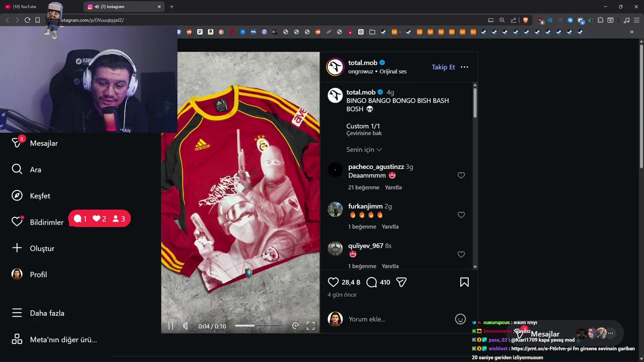Open the media control music note icon

[626, 20]
